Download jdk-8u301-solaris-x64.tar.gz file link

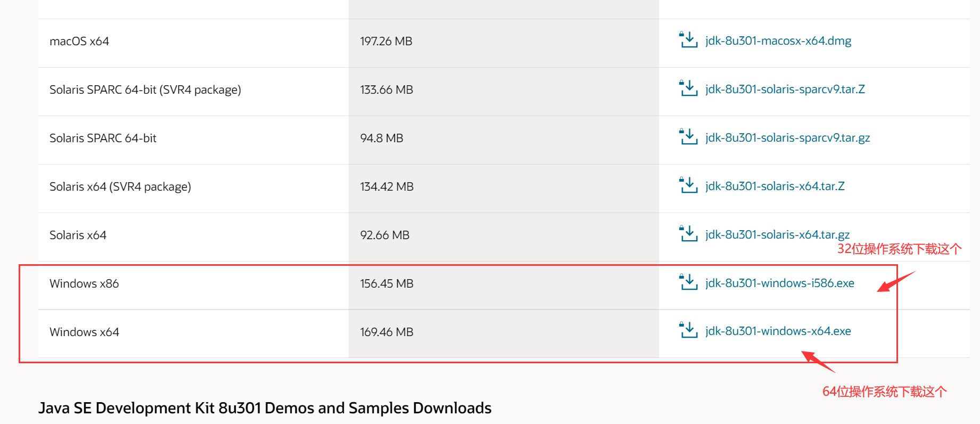(778, 234)
